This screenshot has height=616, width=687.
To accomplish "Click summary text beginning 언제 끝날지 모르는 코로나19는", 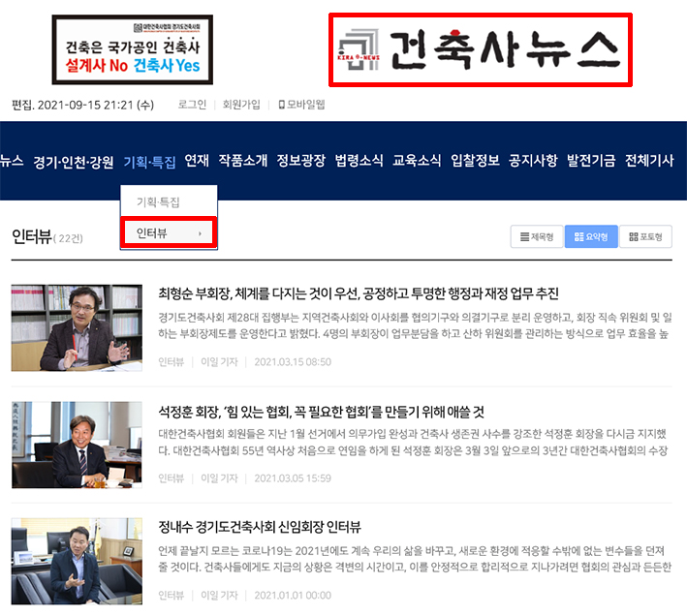I will (415, 559).
